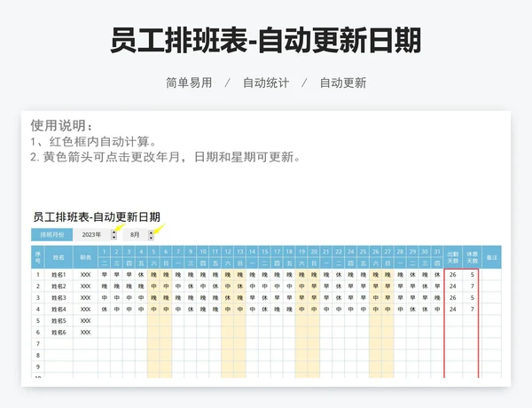Click 姓名3's rest days value 5
The image size is (532, 408).
click(472, 298)
